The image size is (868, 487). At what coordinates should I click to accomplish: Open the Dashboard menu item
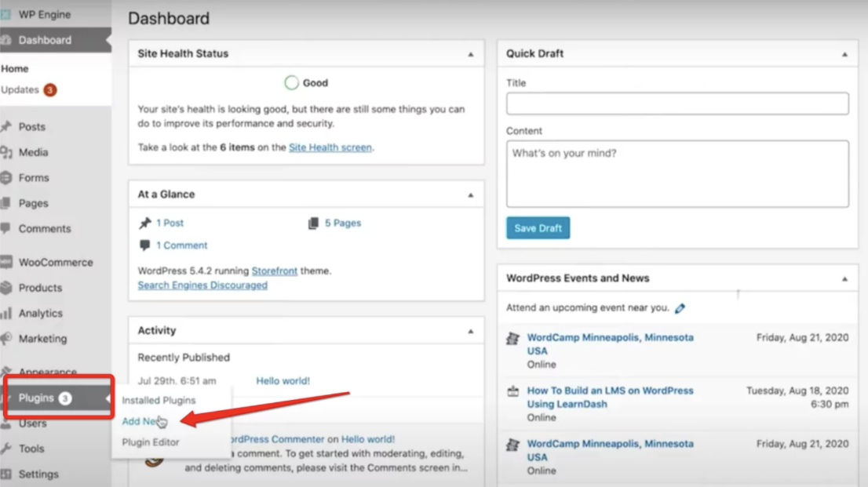(45, 40)
